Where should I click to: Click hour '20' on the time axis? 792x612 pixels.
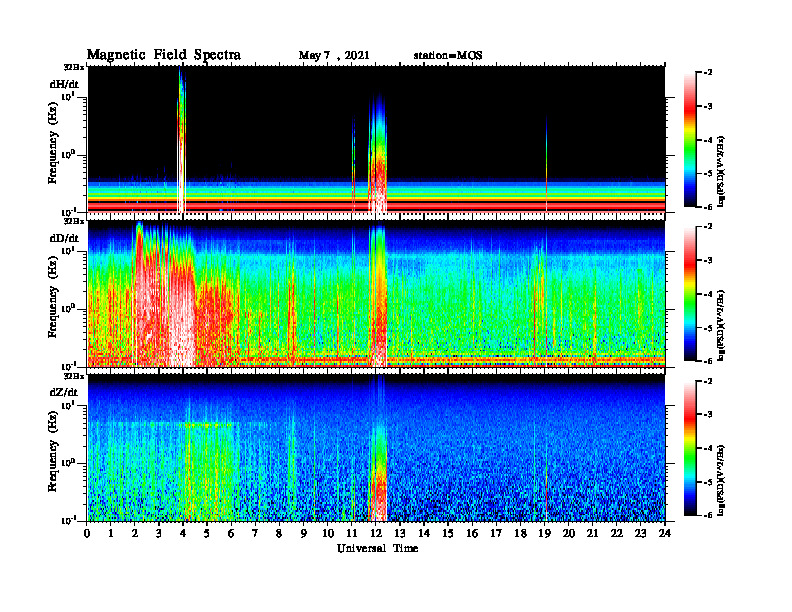pyautogui.click(x=569, y=533)
